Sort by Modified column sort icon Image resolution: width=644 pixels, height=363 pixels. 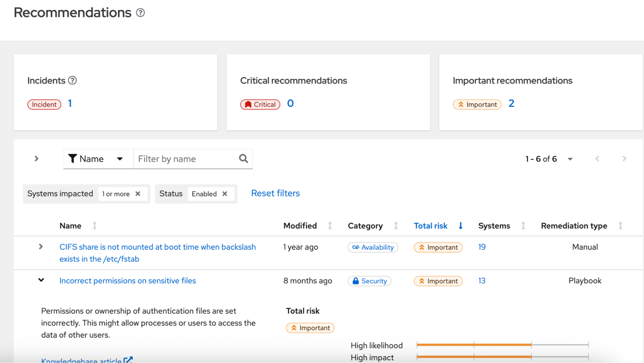(x=330, y=226)
